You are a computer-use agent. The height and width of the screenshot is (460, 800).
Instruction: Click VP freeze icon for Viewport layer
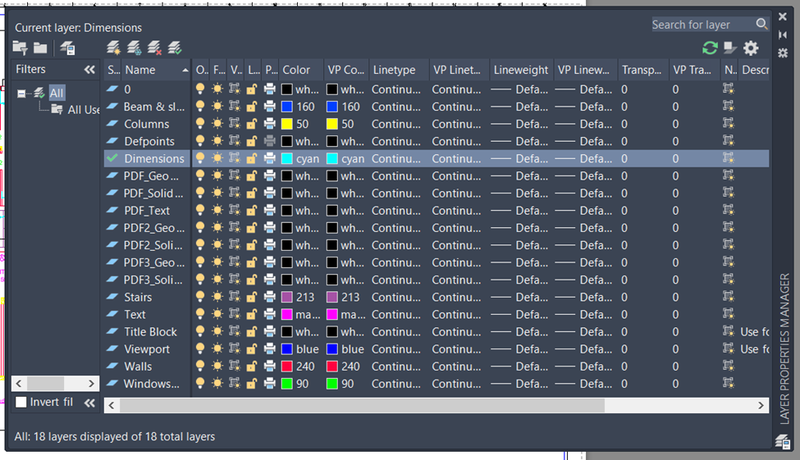coord(234,348)
